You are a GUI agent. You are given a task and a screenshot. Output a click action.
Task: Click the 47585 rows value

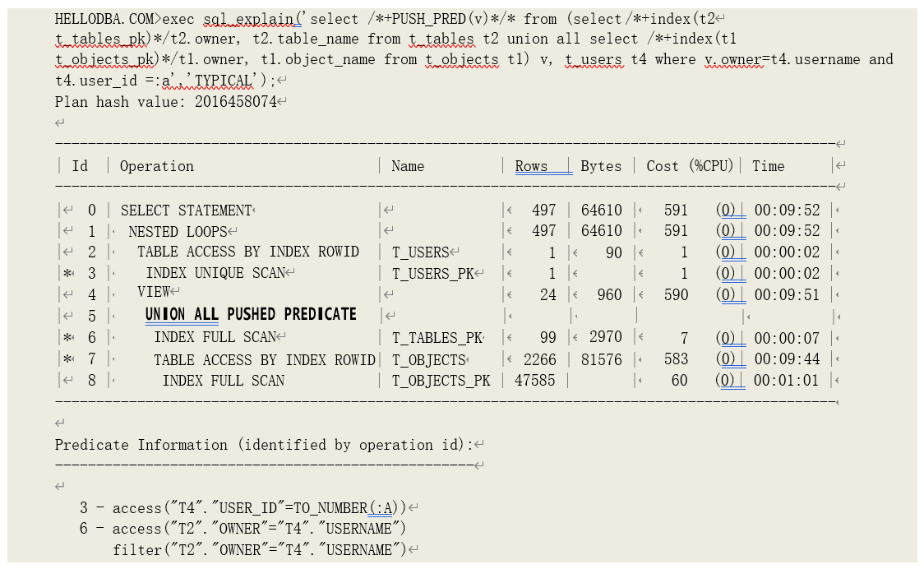tap(534, 381)
